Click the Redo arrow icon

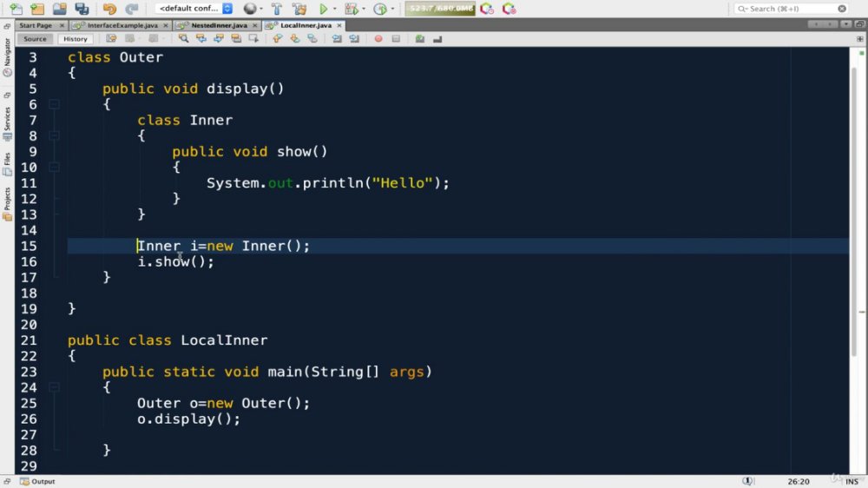tap(132, 9)
